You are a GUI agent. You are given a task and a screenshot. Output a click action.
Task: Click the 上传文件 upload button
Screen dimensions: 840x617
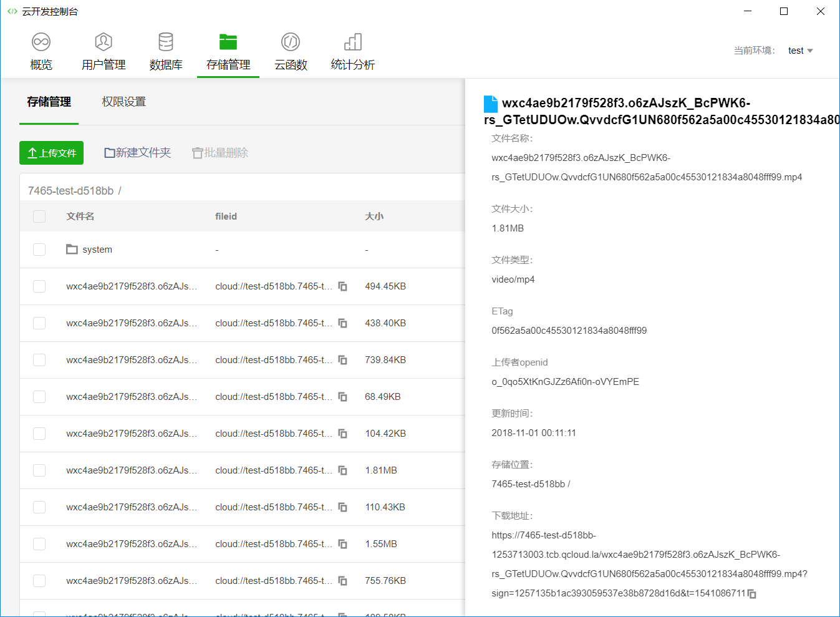coord(51,153)
